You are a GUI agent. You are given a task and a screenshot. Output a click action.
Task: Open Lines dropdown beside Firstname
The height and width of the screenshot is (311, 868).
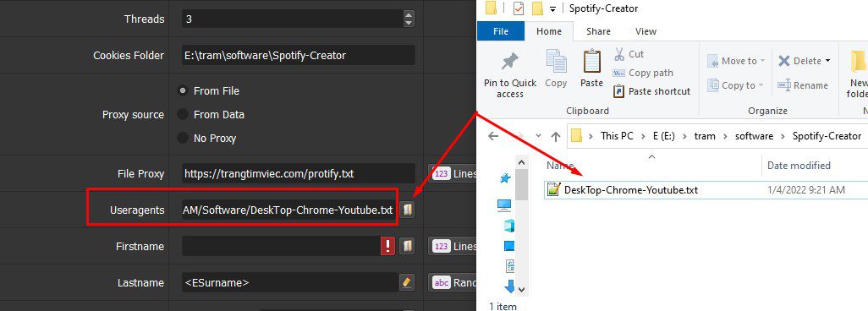tap(453, 246)
